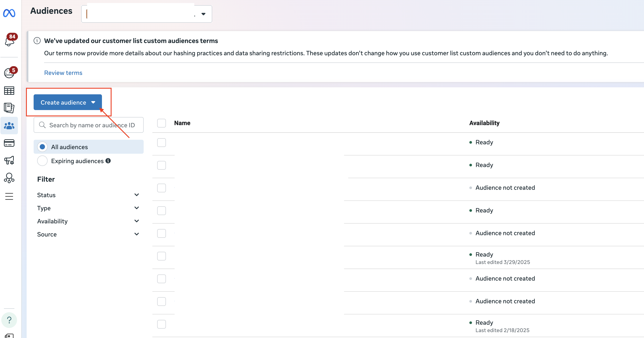
Task: Click info icon in updated terms banner
Action: tap(37, 41)
